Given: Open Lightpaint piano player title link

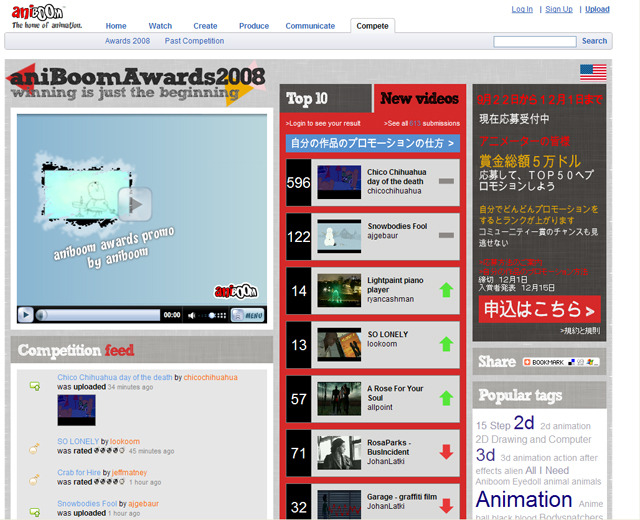Looking at the screenshot, I should point(395,285).
